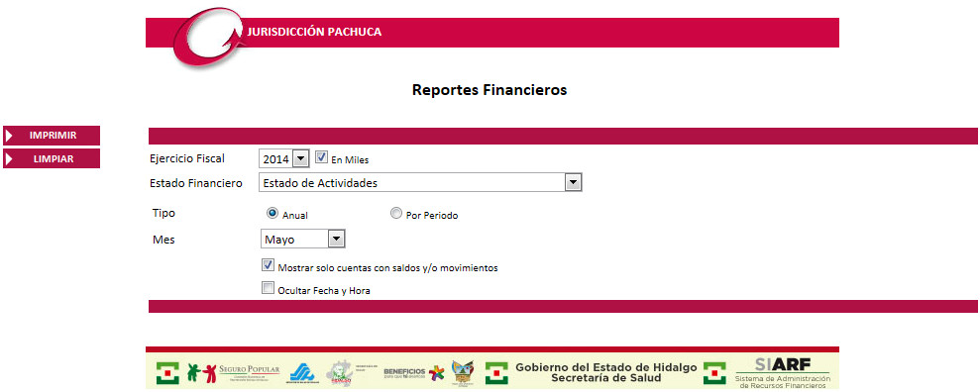
Task: Enable the Ocultar Fecha y Hora checkbox
Action: (x=269, y=288)
